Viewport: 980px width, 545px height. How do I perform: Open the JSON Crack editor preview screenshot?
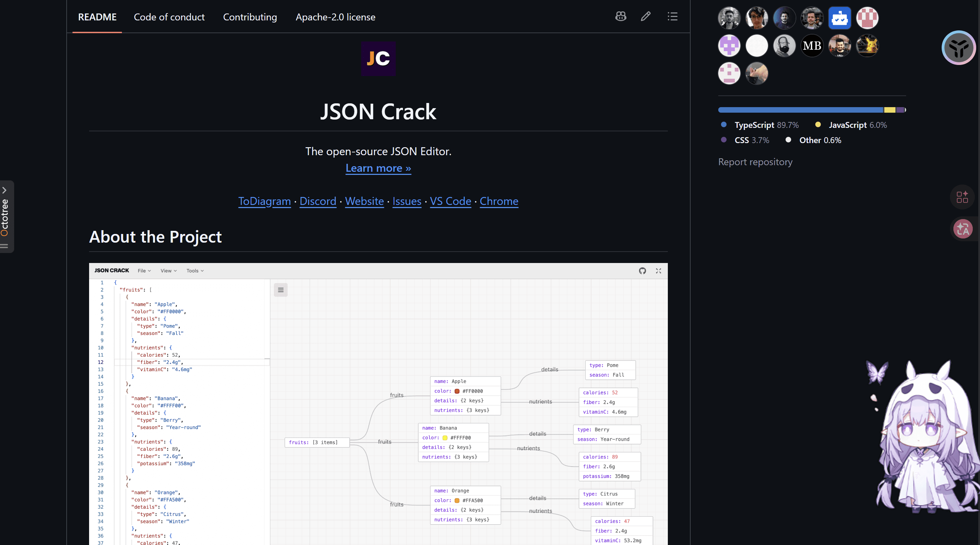click(378, 404)
